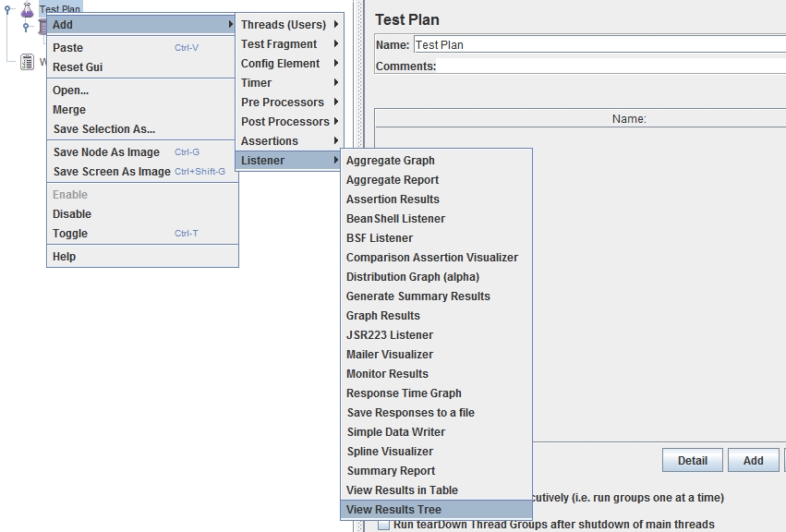
Task: Click the partially hidden Thread Group spool icon
Action: [x=42, y=27]
